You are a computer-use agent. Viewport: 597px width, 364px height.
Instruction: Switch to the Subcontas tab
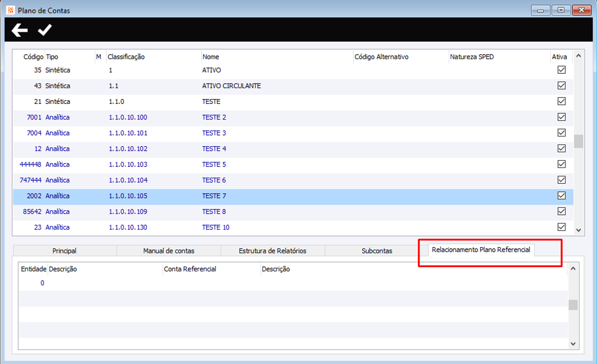click(x=377, y=251)
